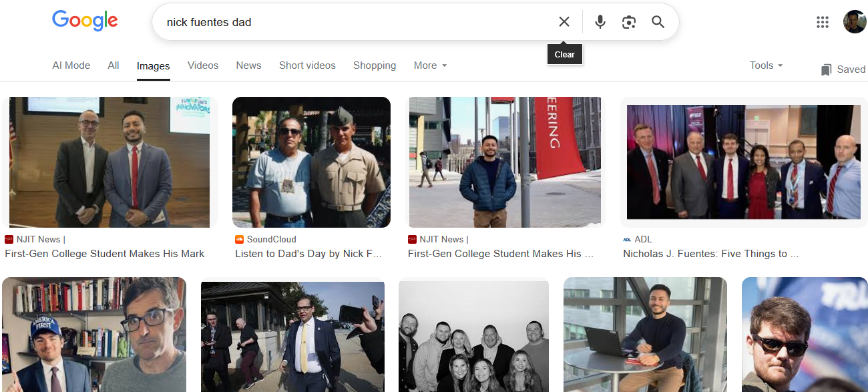Click the Saved bookmark icon
The image size is (868, 392).
826,69
